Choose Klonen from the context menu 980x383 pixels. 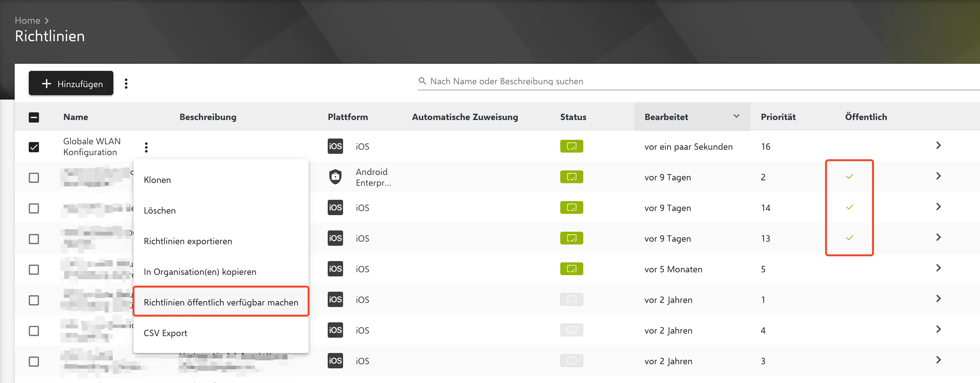tap(157, 180)
